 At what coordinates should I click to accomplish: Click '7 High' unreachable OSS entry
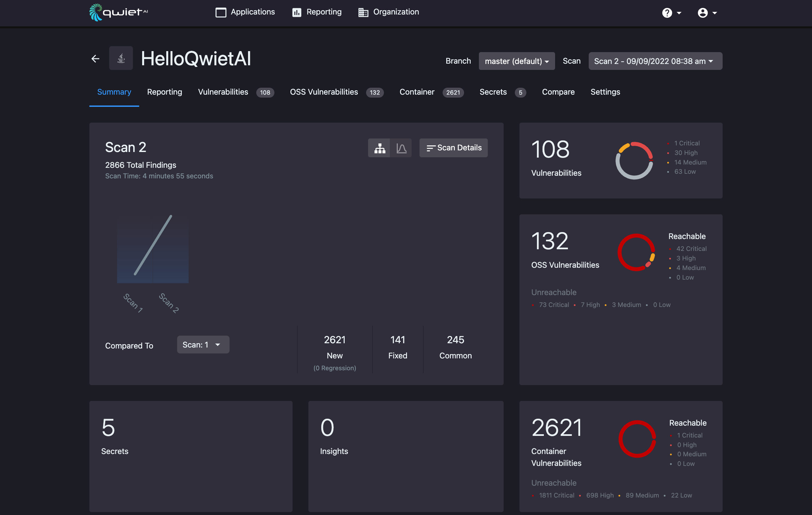590,305
